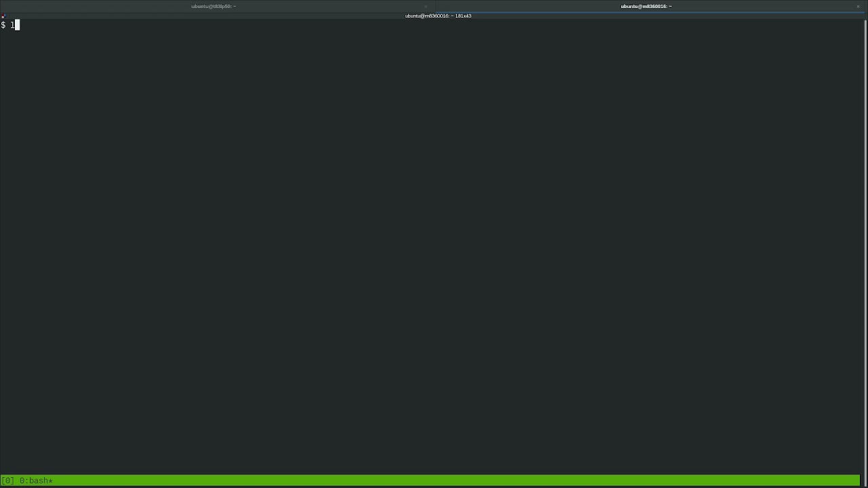The image size is (868, 488).
Task: Click the tmux session label [0]
Action: [x=7, y=481]
